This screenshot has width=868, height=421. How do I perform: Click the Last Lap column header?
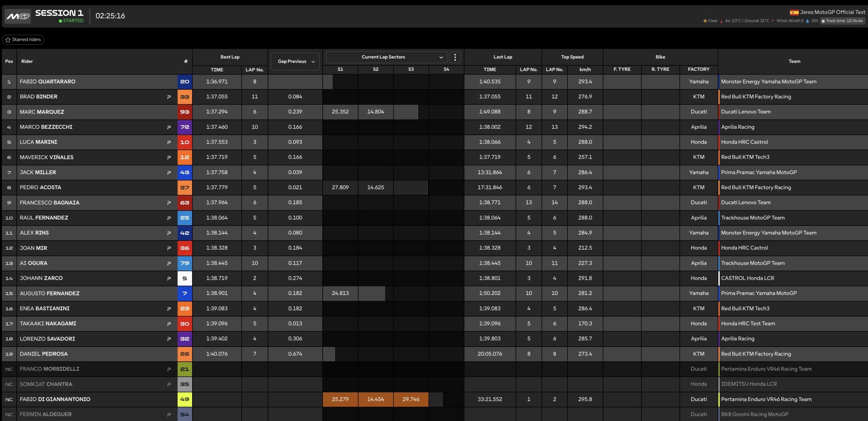tap(503, 57)
